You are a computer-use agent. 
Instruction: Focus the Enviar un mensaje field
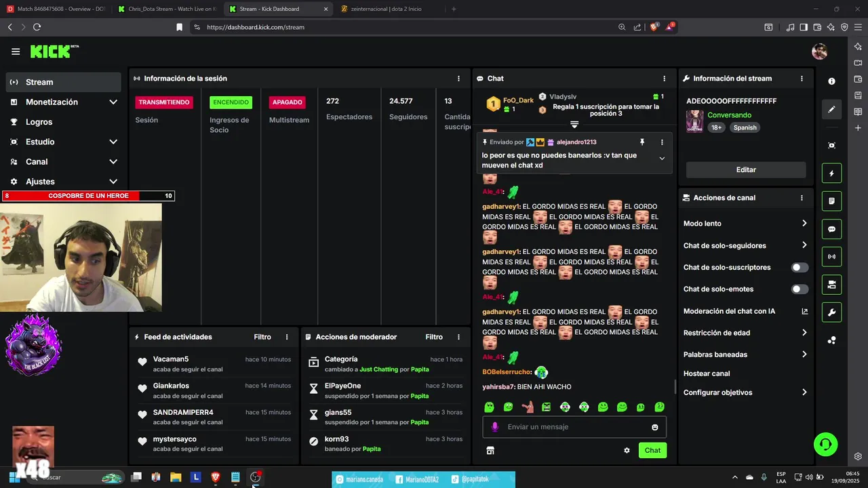tap(575, 427)
